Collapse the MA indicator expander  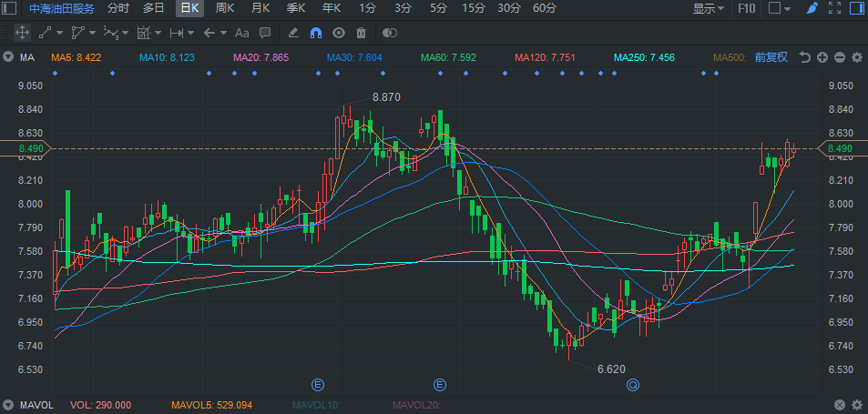8,57
